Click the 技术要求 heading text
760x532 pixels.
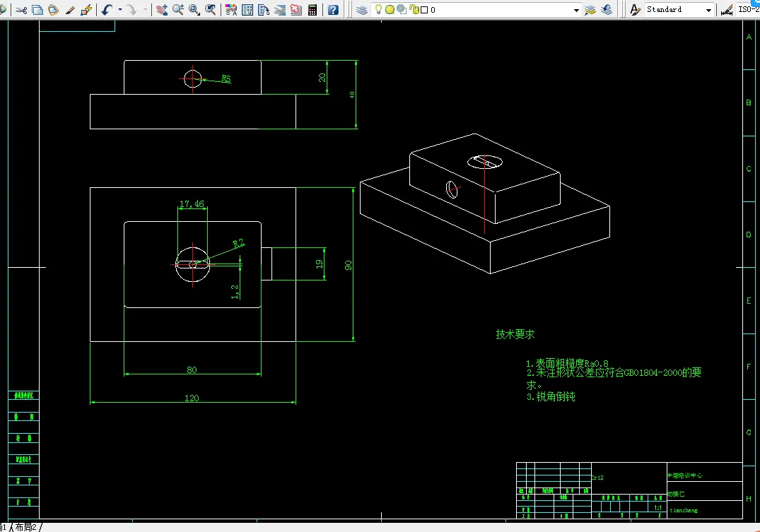coord(515,334)
